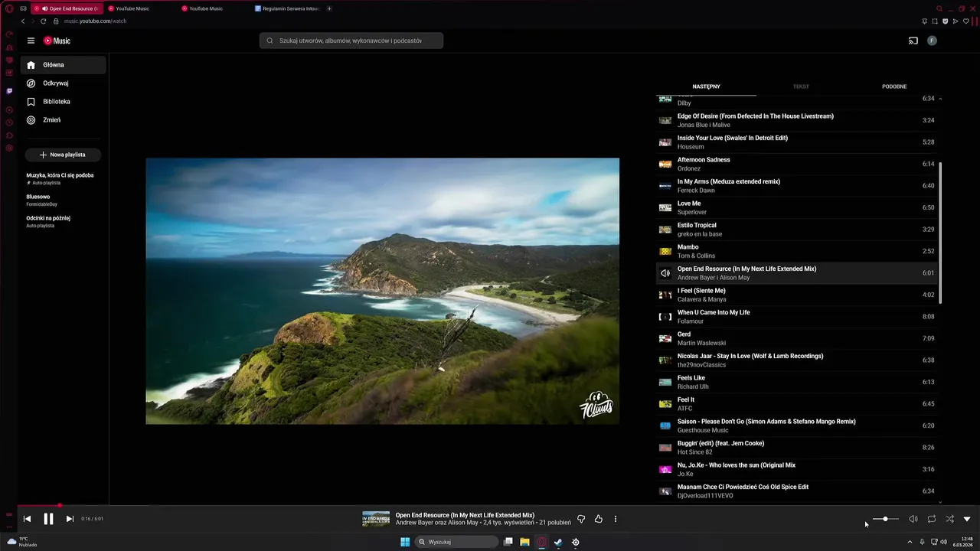Image resolution: width=980 pixels, height=551 pixels.
Task: Focus the song search field
Action: point(351,41)
